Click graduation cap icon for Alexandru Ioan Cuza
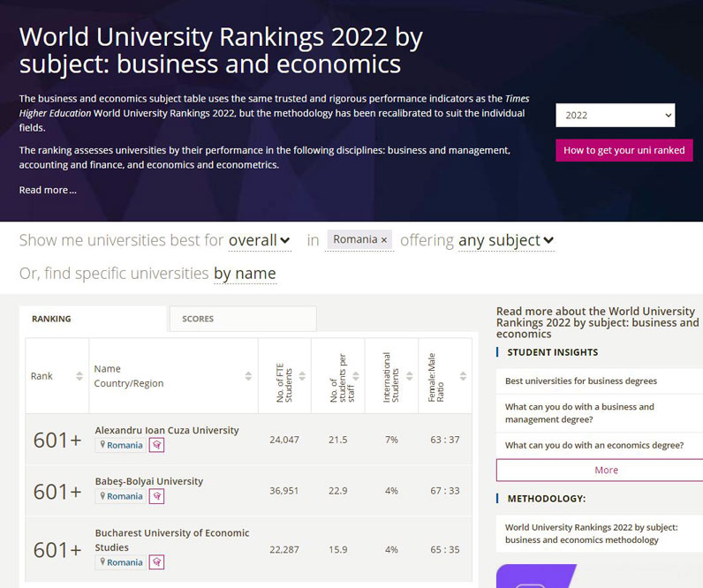 (156, 445)
